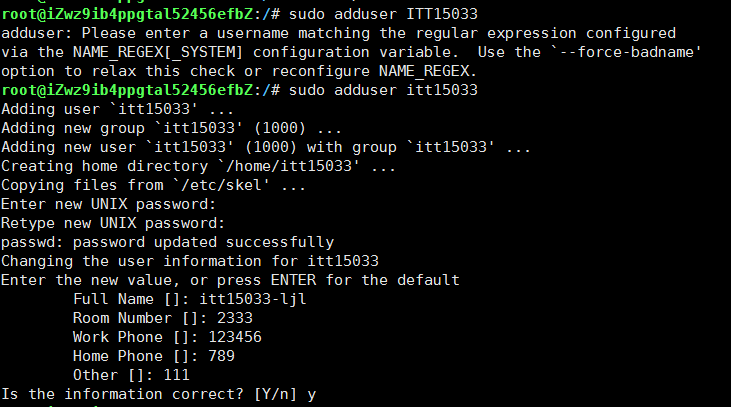This screenshot has height=407, width=731.
Task: Click 'Enter new UNIX password:' prompt
Action: (x=109, y=204)
